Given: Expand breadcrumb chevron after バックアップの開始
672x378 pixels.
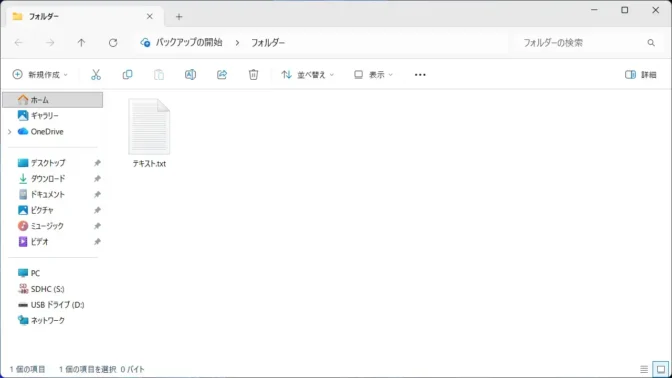Looking at the screenshot, I should (237, 43).
